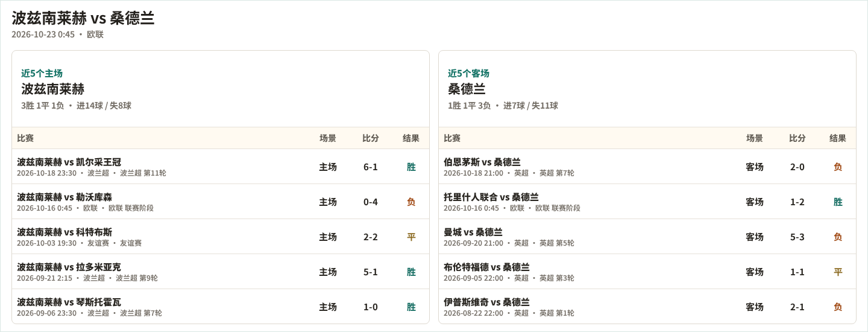868x332 pixels.
Task: Select the 6-1 score in left table
Action: coord(371,167)
